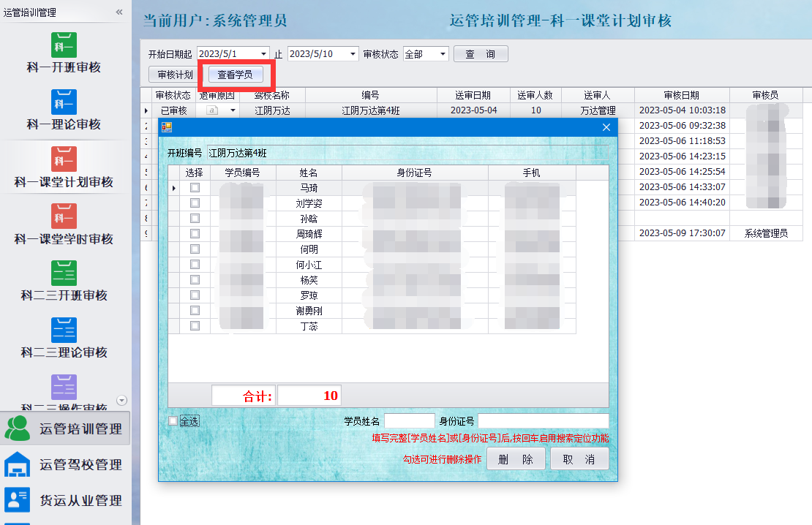The image size is (812, 525).
Task: Open 科二三开班审核 green icon
Action: (x=64, y=273)
